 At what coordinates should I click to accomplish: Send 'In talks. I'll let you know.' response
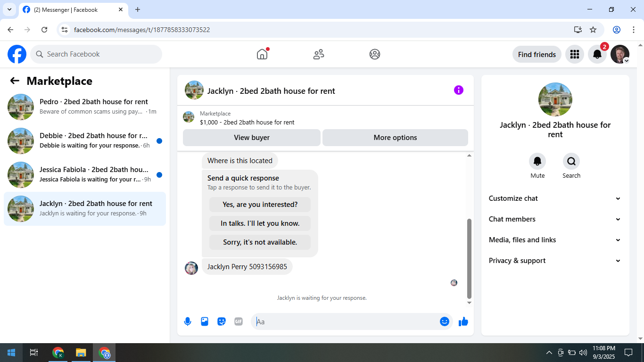click(x=260, y=223)
